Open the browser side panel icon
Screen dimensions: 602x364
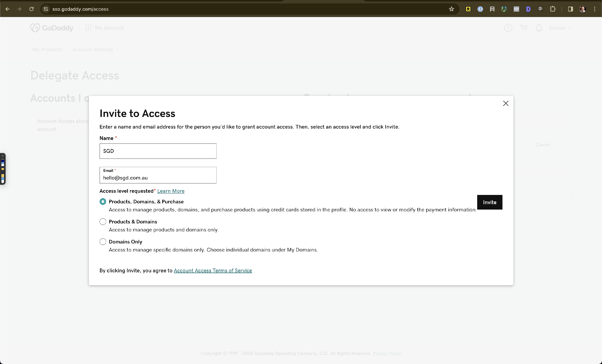pos(570,9)
